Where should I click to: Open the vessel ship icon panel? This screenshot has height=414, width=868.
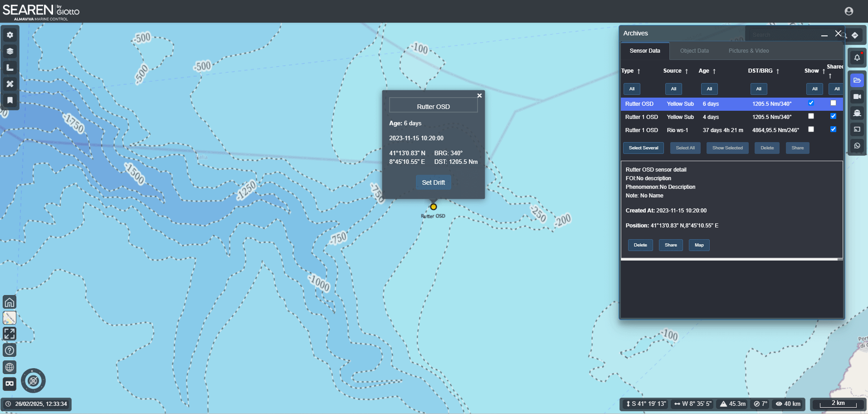click(857, 113)
